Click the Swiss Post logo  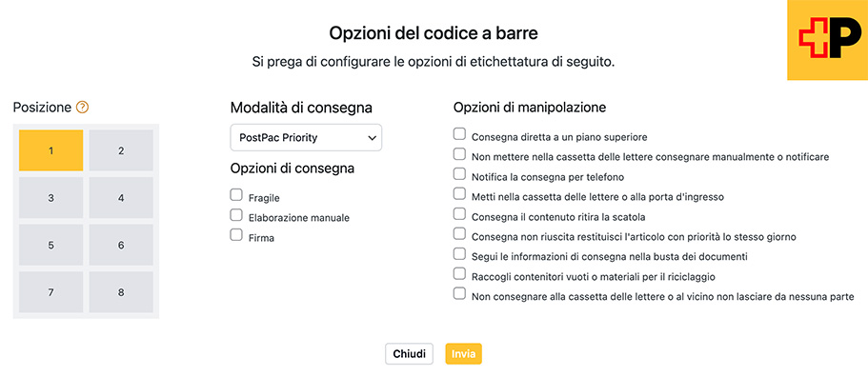pyautogui.click(x=827, y=40)
